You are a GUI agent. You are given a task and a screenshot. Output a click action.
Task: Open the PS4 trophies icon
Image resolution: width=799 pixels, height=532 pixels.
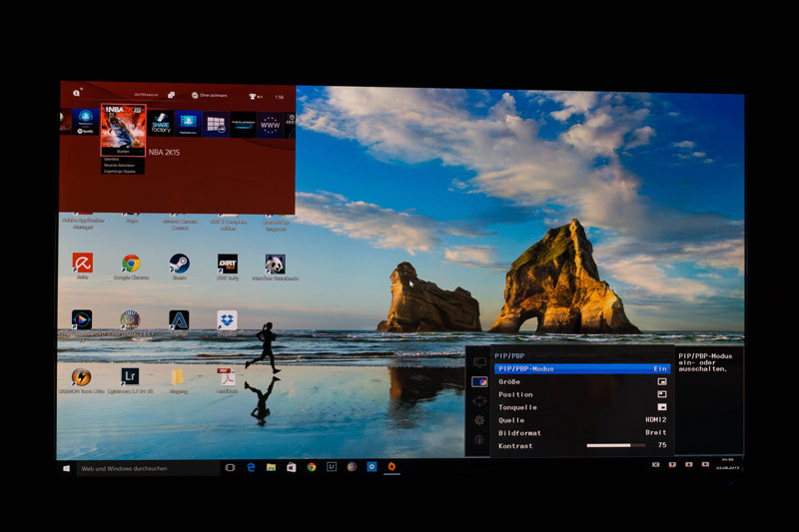[x=253, y=96]
